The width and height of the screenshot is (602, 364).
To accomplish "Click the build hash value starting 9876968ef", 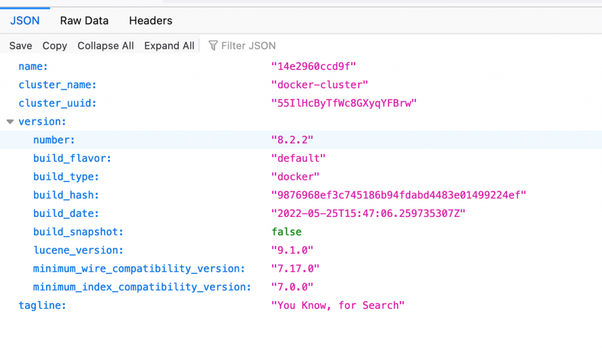I will 399,195.
